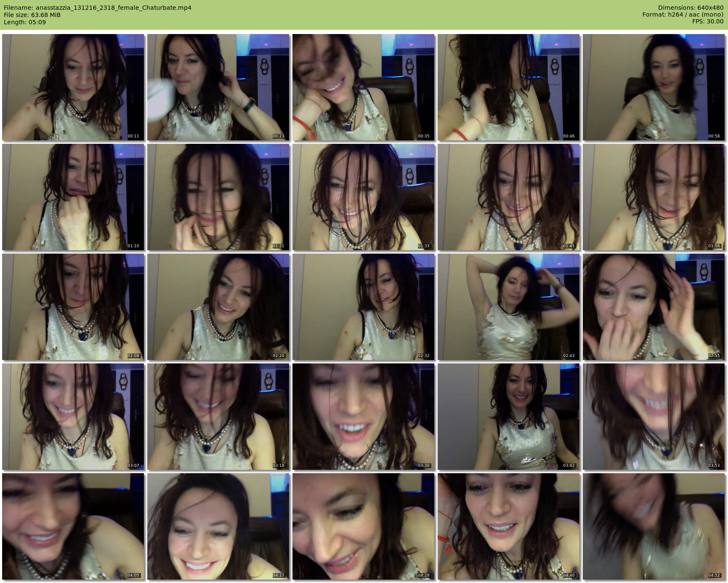Image resolution: width=728 pixels, height=583 pixels.
Task: Pick the frame stamped 00:46
Action: (x=509, y=87)
